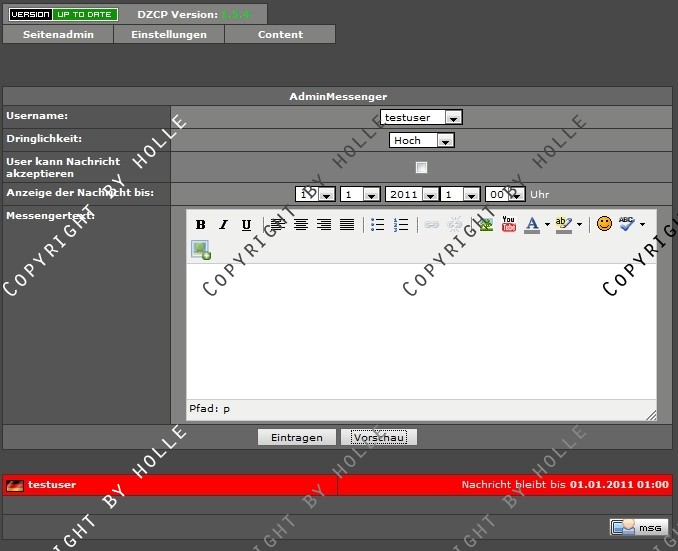Enable 'User kann Nachricht akzeptieren' checkbox

(x=421, y=167)
